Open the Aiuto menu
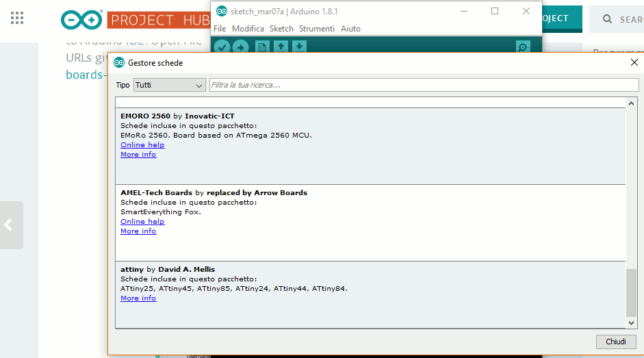Screen dimensions: 644x358 click(351, 28)
